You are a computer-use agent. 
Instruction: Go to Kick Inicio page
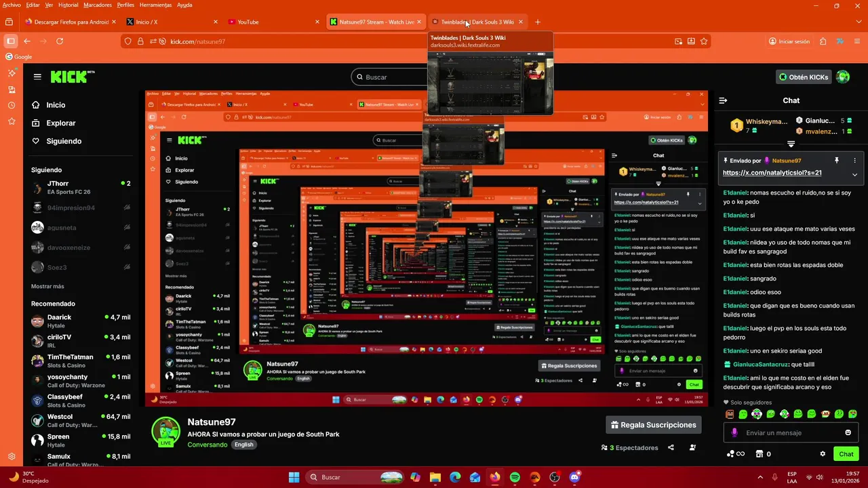click(56, 105)
